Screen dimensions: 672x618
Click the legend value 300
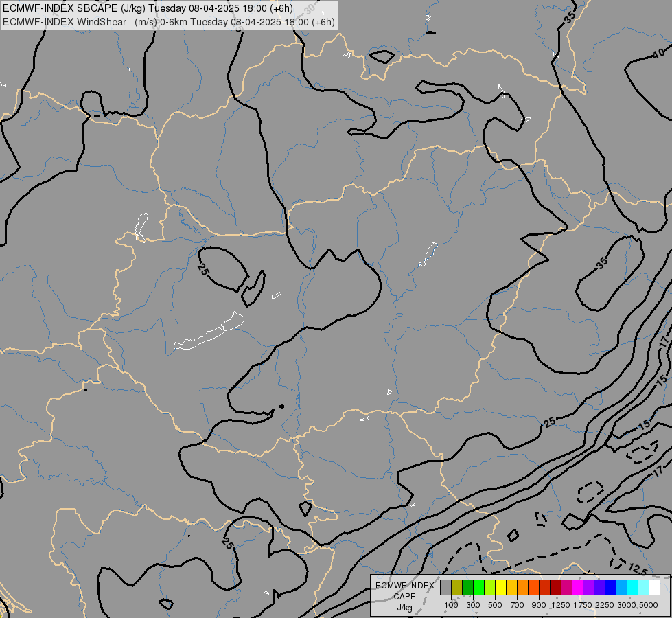[x=473, y=605]
